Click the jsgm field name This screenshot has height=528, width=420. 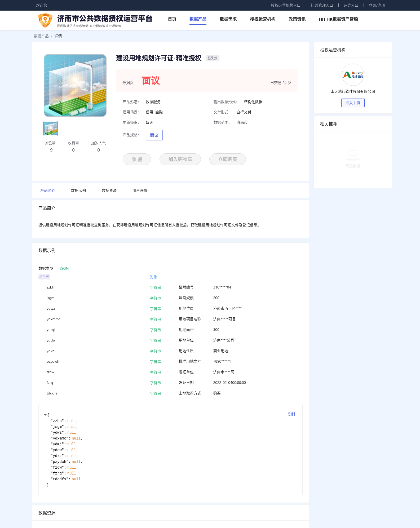(50, 298)
